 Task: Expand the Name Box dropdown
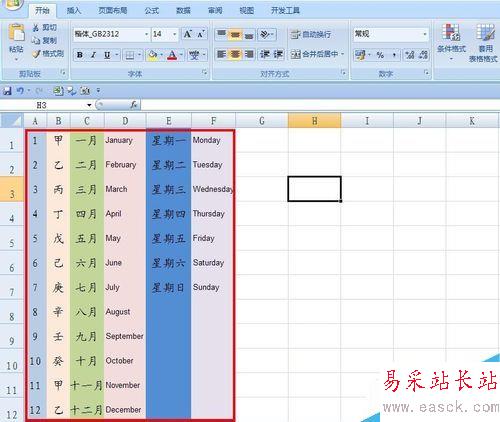[89, 105]
